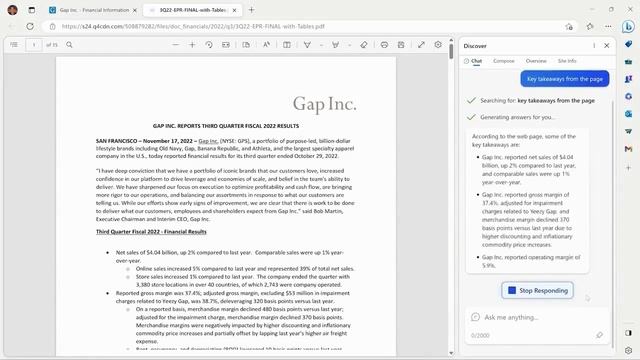640x360 pixels.
Task: Open a new browser tab
Action: [x=251, y=10]
